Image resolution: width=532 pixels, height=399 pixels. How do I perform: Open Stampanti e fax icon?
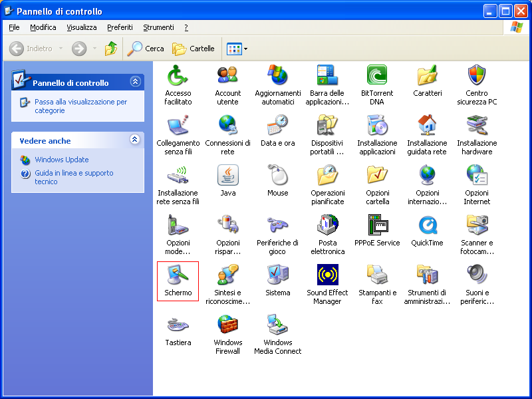pos(377,275)
